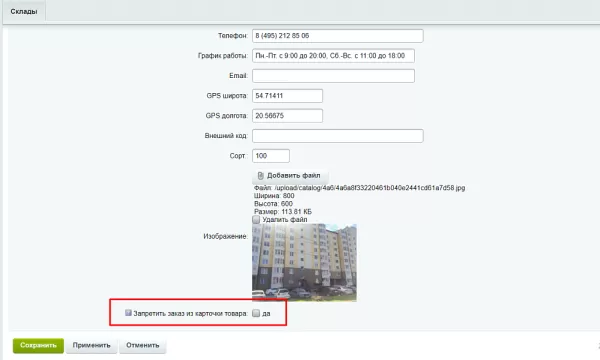Screen dimensions: 600x360
Task: Click the Применить button
Action: tap(91, 345)
